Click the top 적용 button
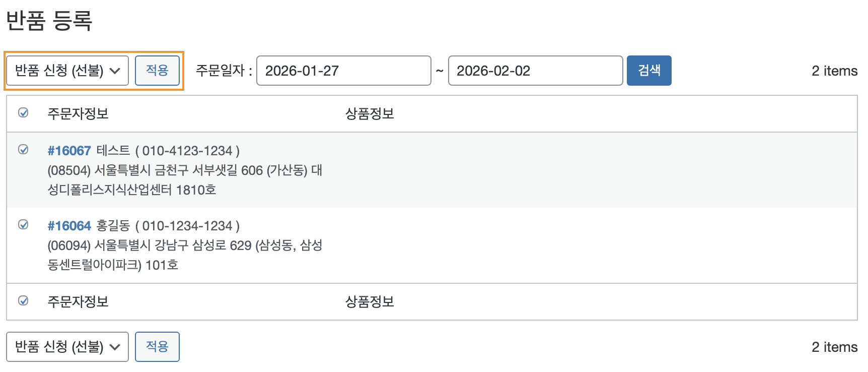Image resolution: width=868 pixels, height=372 pixels. click(157, 71)
